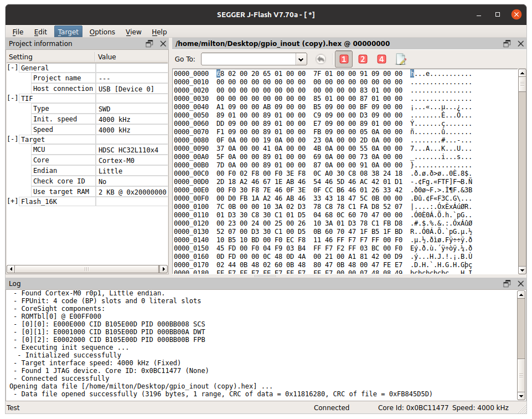This screenshot has height=419, width=532.
Task: Close the Project information panel
Action: click(163, 43)
